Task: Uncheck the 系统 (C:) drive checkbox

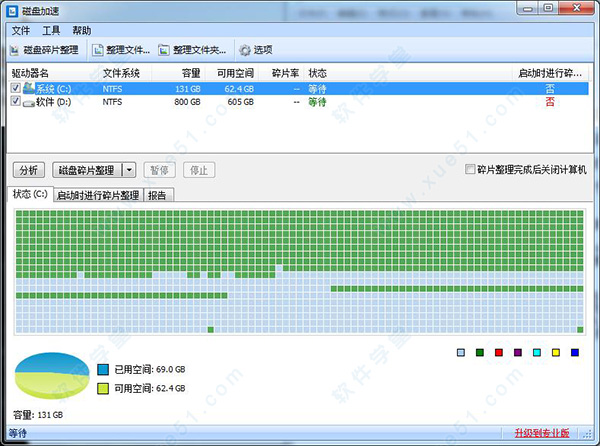Action: (x=15, y=88)
